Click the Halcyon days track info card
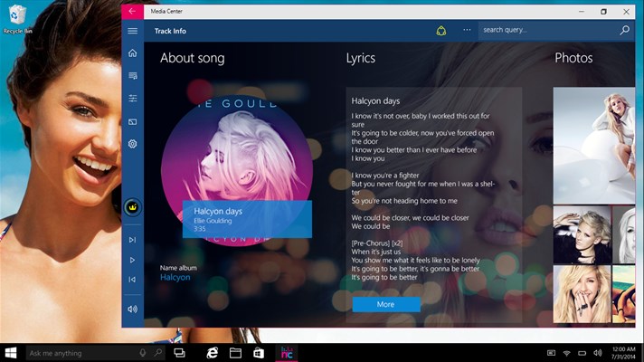 (x=247, y=219)
